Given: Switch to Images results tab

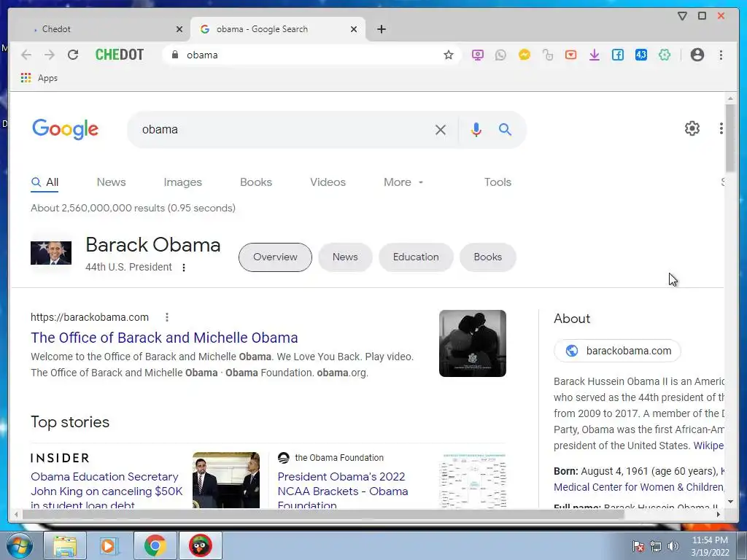Looking at the screenshot, I should [182, 182].
